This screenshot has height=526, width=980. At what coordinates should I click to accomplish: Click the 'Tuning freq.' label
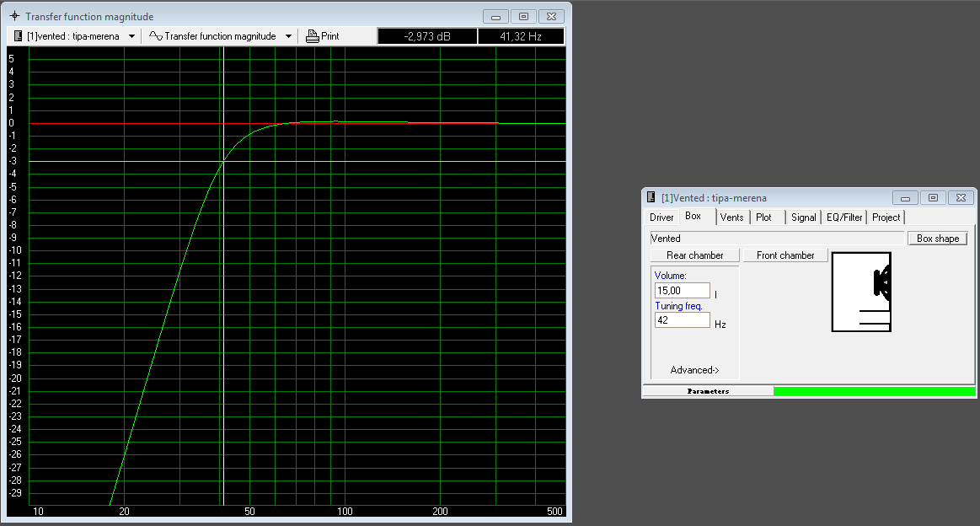click(x=678, y=306)
